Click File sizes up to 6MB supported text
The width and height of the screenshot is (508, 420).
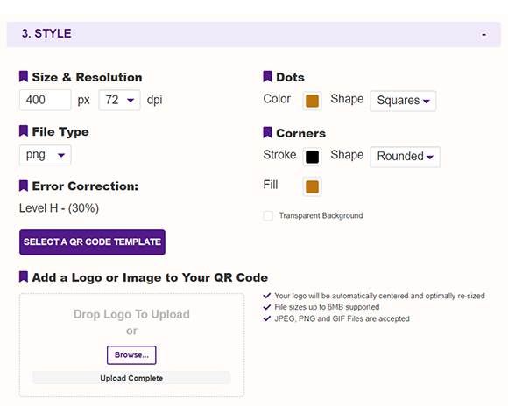(327, 307)
